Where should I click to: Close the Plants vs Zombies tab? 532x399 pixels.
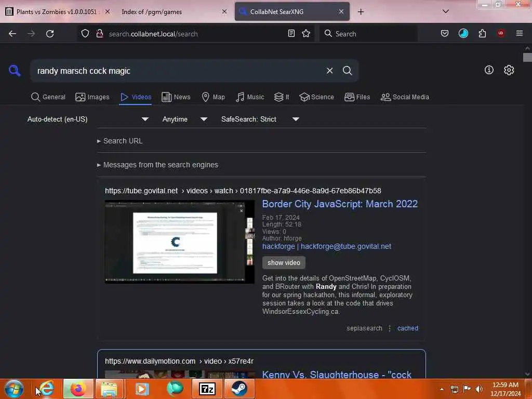pyautogui.click(x=108, y=11)
